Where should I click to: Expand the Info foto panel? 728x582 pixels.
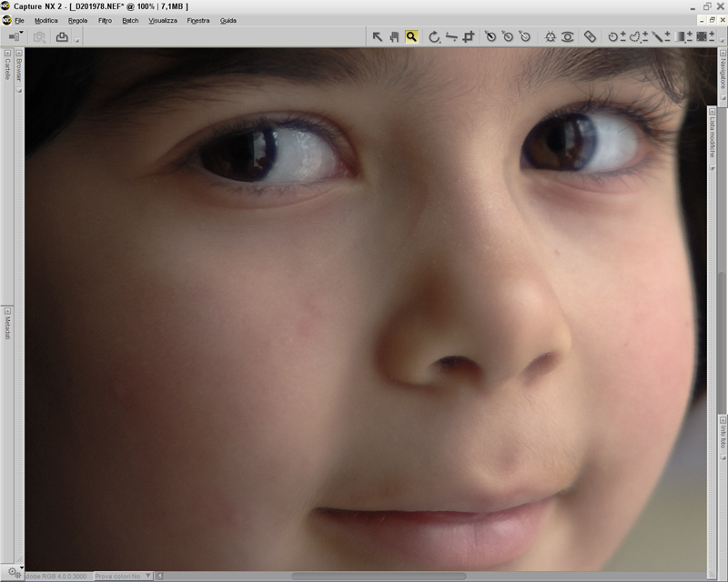[x=723, y=420]
